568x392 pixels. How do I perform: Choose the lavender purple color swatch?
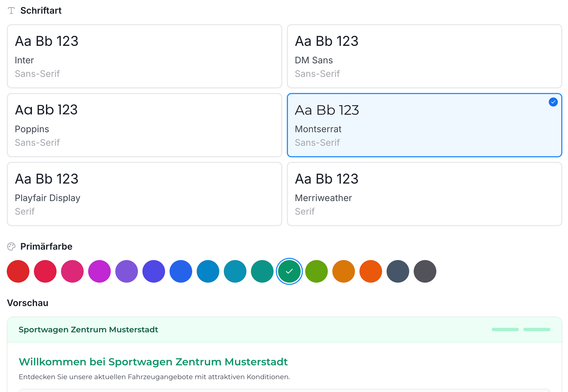tap(127, 271)
